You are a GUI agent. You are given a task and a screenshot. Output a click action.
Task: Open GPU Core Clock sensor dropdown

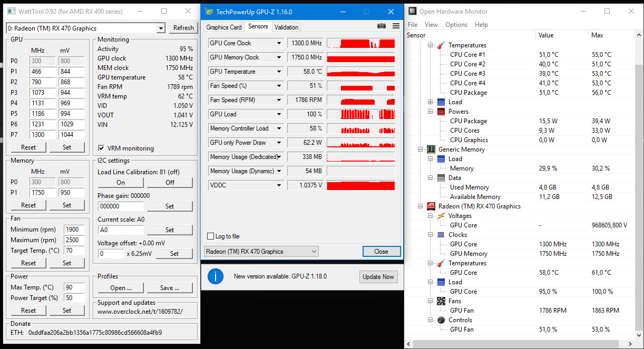click(279, 43)
